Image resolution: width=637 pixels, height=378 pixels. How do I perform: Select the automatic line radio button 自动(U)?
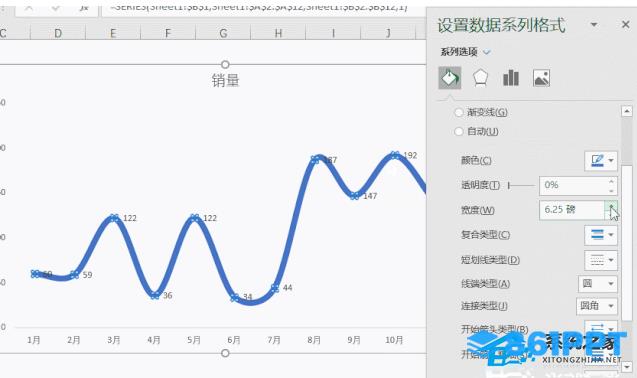[459, 131]
